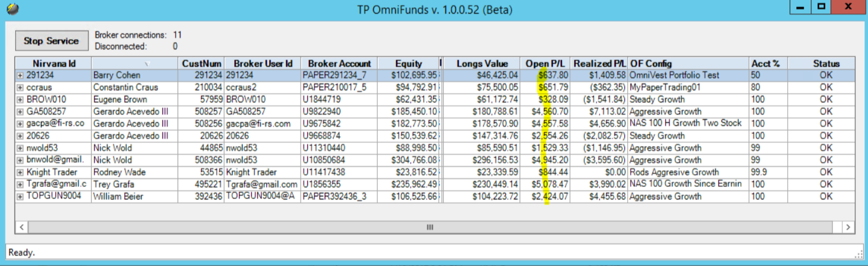Sort by OF Config column header
This screenshot has width=868, height=266.
(689, 63)
